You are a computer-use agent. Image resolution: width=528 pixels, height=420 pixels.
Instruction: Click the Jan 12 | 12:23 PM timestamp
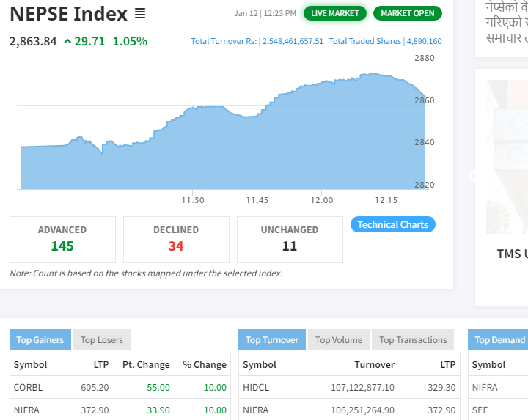pos(265,13)
